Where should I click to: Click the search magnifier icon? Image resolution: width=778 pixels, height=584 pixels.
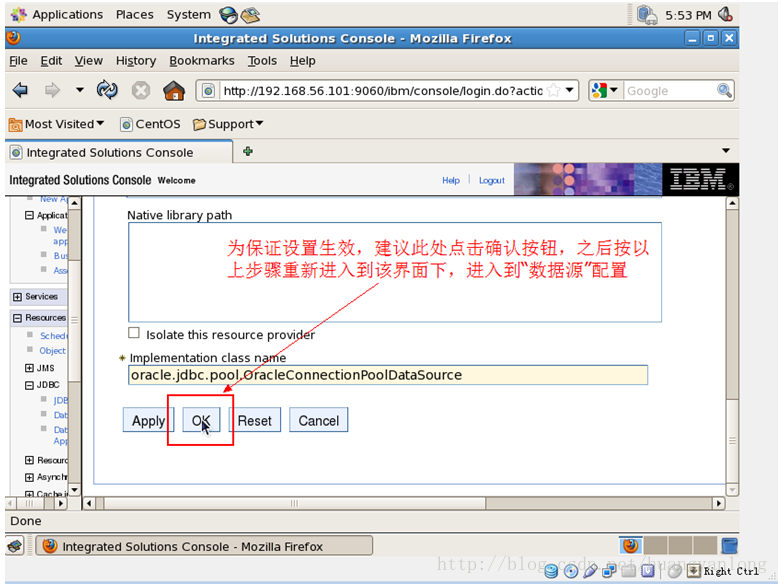(724, 90)
